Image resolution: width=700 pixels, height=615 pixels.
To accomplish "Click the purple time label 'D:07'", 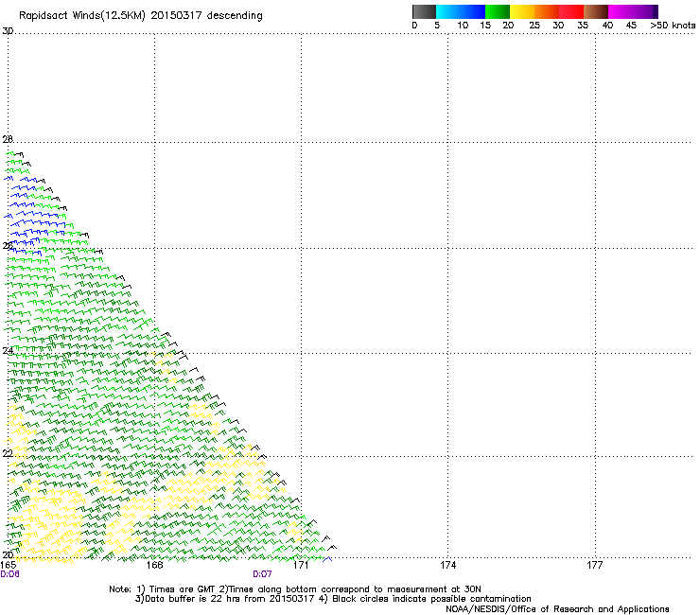I will pos(263,574).
